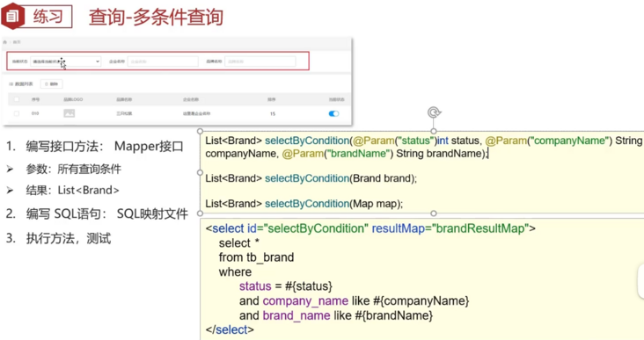The height and width of the screenshot is (340, 644).
Task: Click the 'status = #{status}' condition line
Action: (286, 286)
